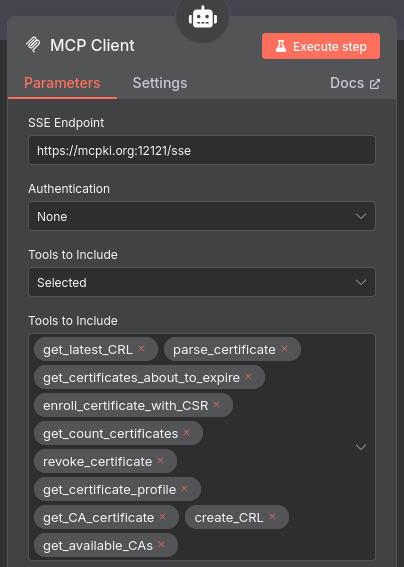404x567 pixels.
Task: Click the enroll_certificate_with_CSR tag text
Action: click(x=126, y=406)
